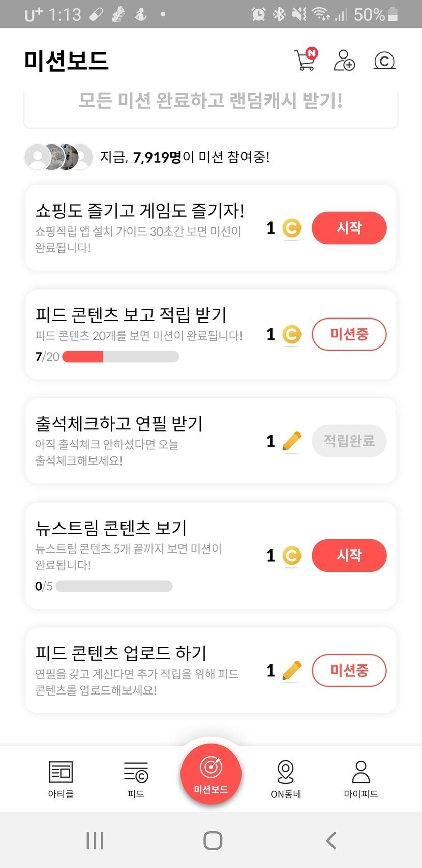Image resolution: width=422 pixels, height=868 pixels.
Task: Tap 미션중 button for 피드 콘텐츠 업로드 하기
Action: tap(349, 671)
